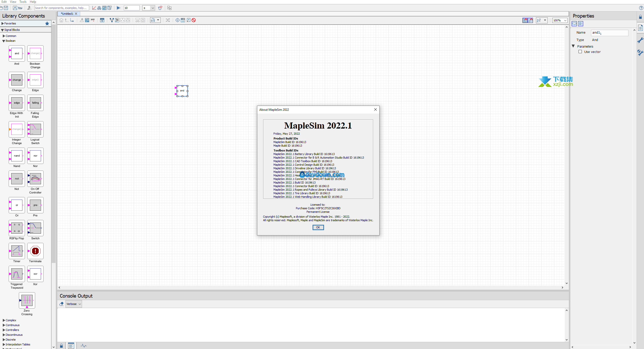The width and height of the screenshot is (644, 349).
Task: Open the Modelica code editor icon
Action: pos(15,8)
